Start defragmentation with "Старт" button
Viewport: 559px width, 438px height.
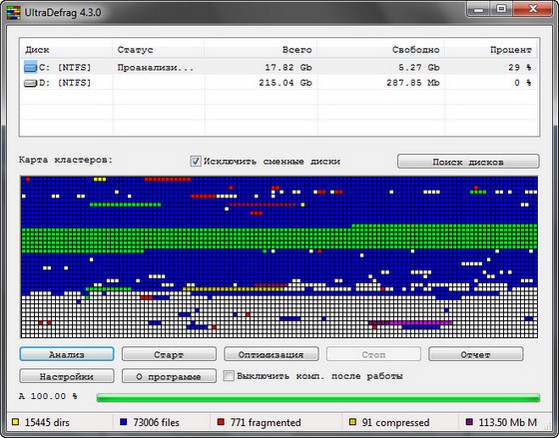point(169,354)
